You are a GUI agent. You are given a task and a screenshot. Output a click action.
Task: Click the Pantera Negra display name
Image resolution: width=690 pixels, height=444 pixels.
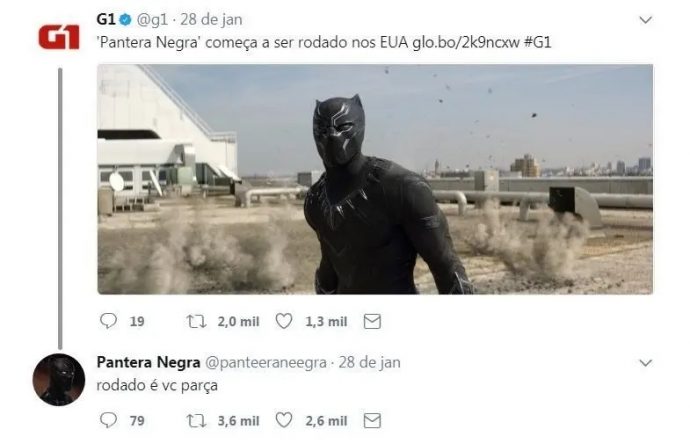[148, 362]
